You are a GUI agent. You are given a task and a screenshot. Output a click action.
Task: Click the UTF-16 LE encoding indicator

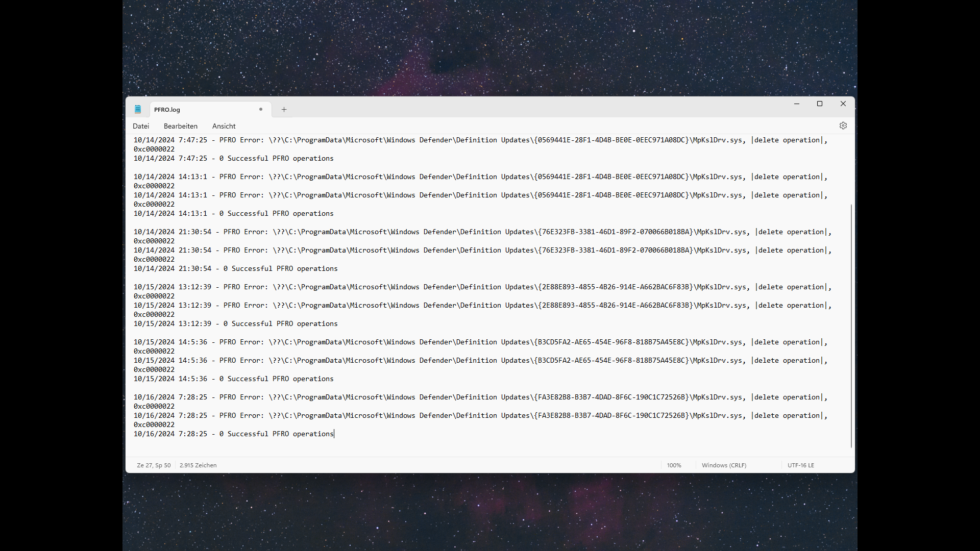800,465
